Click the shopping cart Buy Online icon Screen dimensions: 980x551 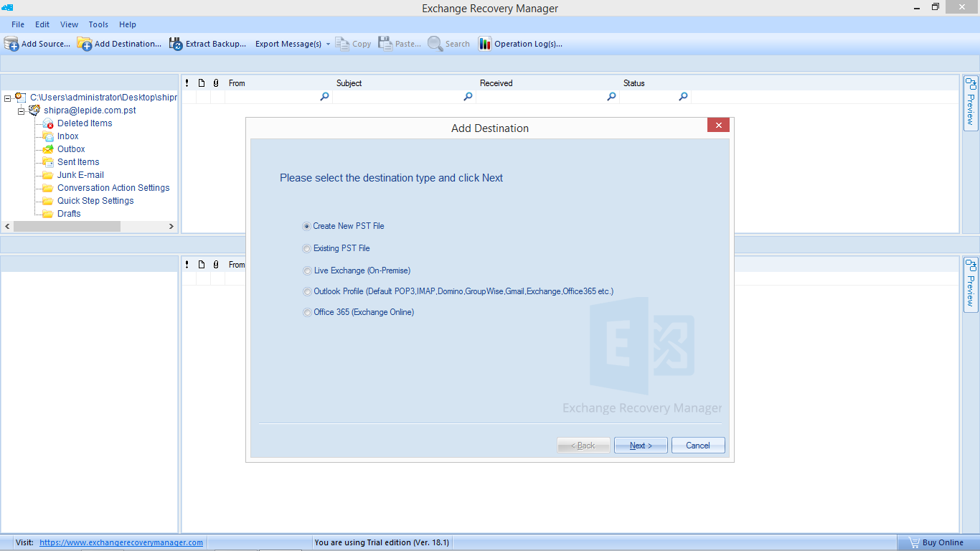[x=913, y=542]
